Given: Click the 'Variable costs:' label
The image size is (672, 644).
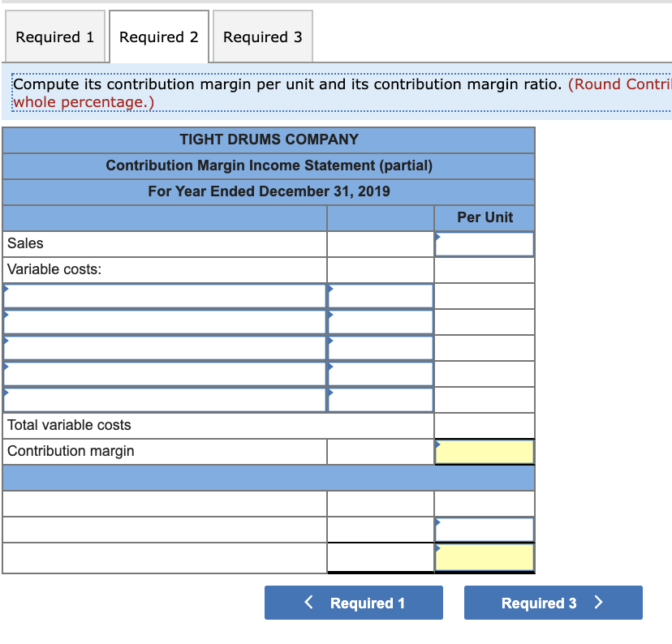Looking at the screenshot, I should (x=54, y=269).
